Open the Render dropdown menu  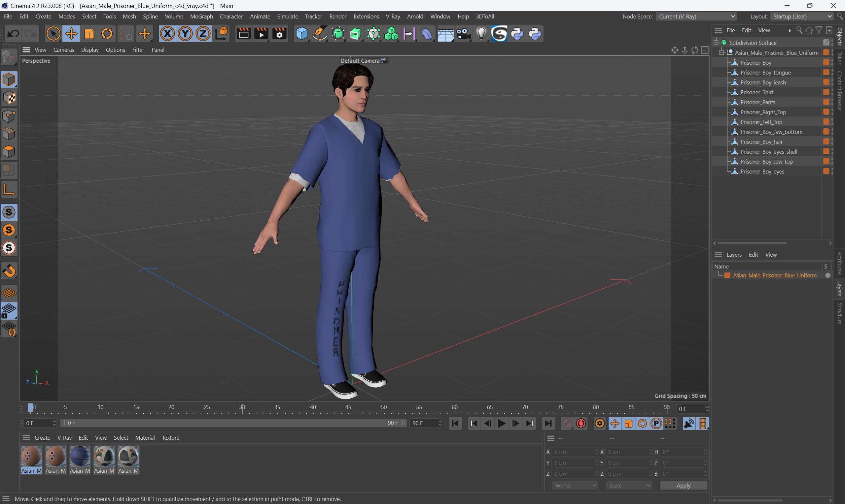pyautogui.click(x=337, y=16)
